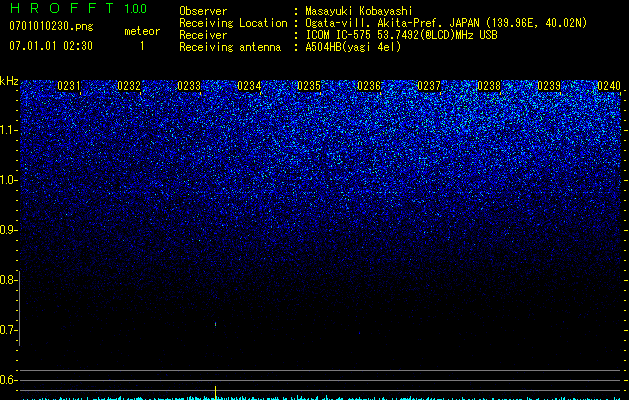Click the 1.1 kHz axis label
629x400 pixels.
click(9, 130)
